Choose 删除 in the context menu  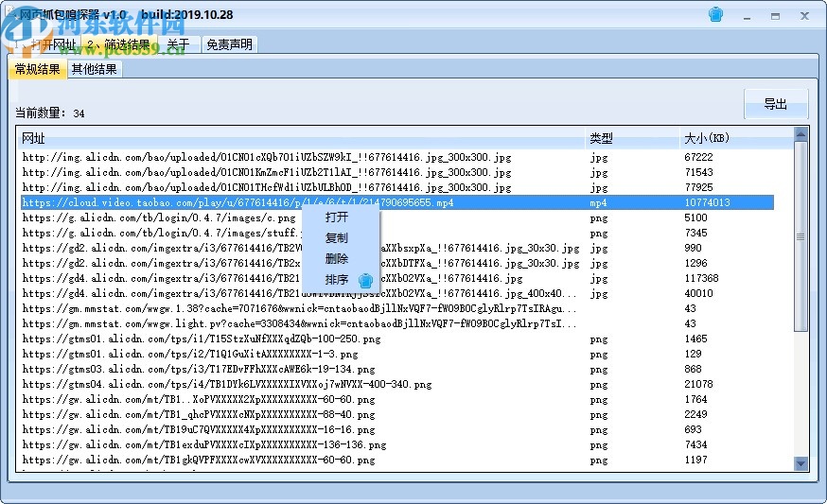(337, 259)
